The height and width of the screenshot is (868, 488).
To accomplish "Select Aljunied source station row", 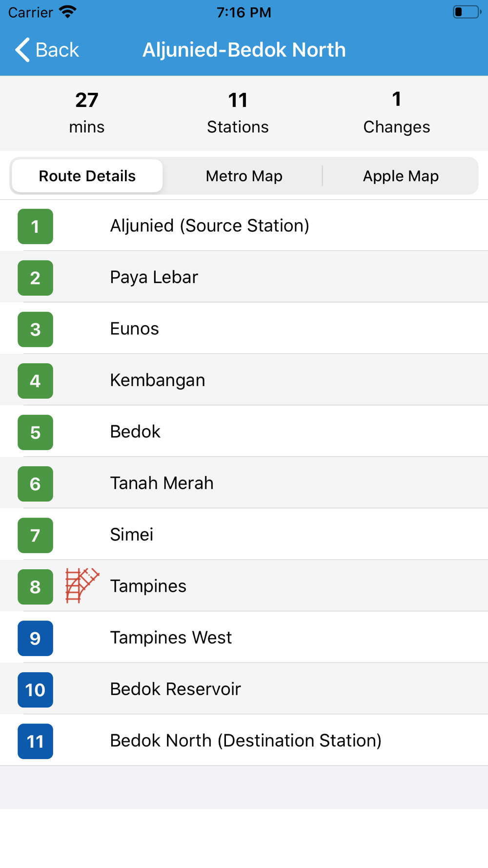I will pos(244,226).
